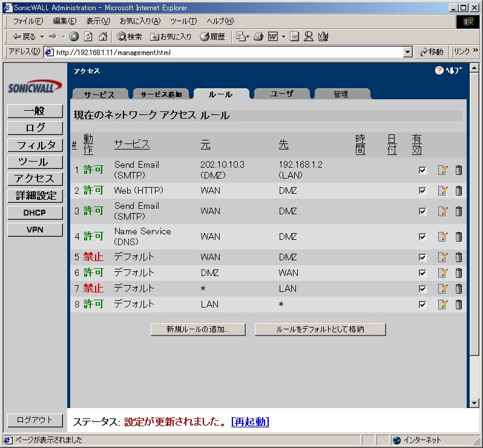Switch to the サービス追加 tab
Image resolution: width=483 pixels, height=448 pixels.
click(161, 94)
